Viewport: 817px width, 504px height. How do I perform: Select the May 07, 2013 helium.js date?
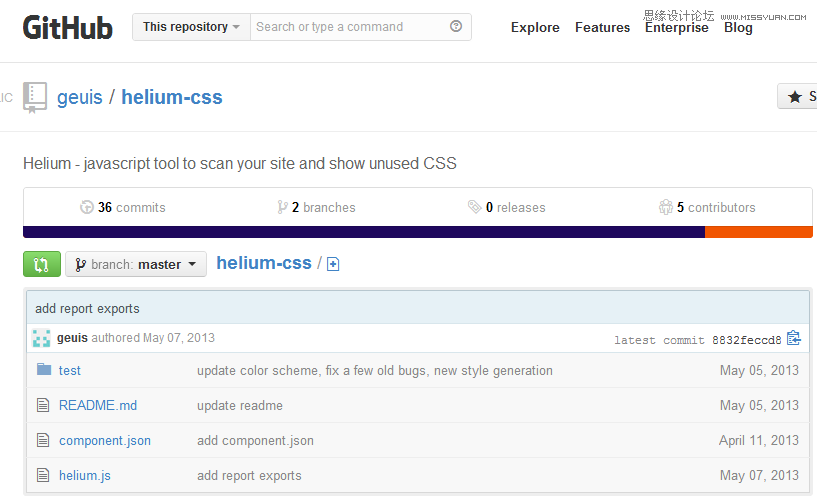point(759,475)
